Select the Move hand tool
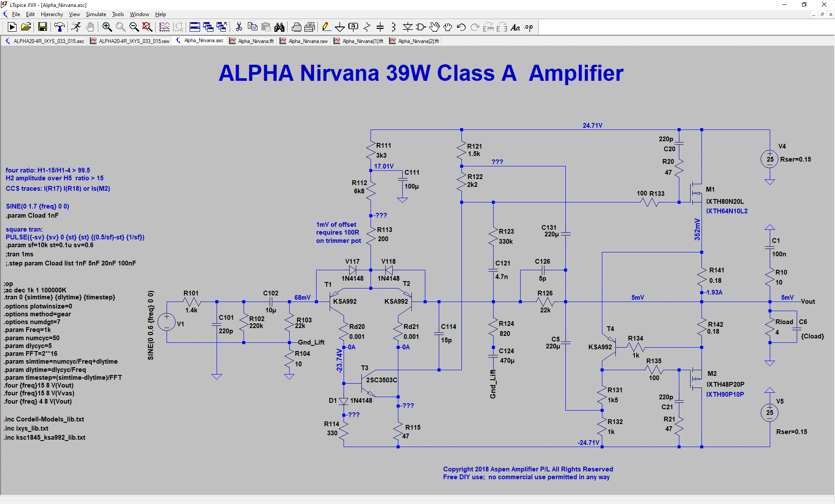835x504 pixels. point(434,27)
